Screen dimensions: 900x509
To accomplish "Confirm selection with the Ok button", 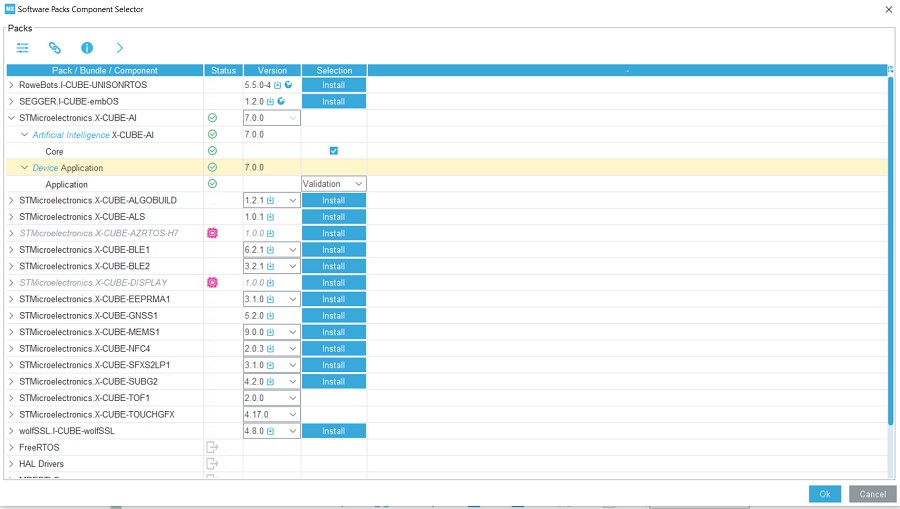I will 825,494.
